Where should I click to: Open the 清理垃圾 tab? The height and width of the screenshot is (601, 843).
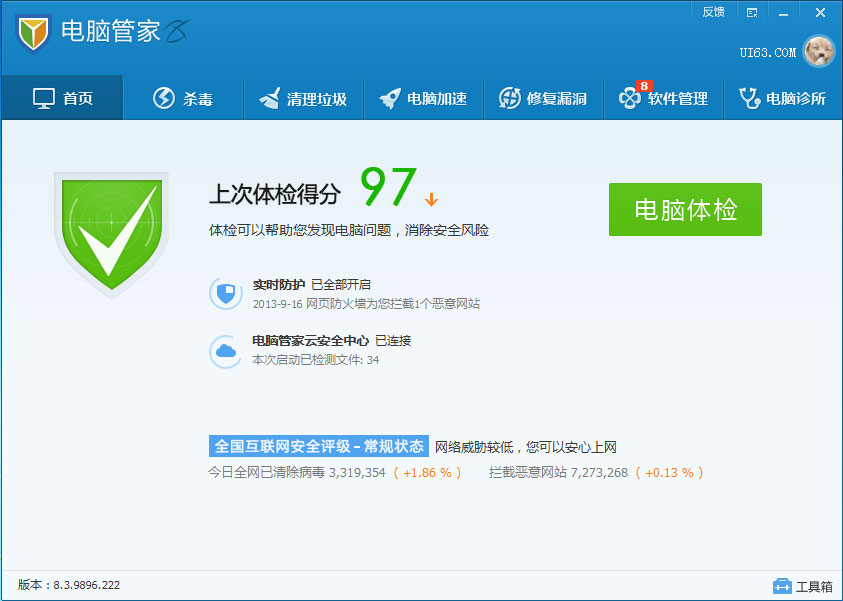pyautogui.click(x=304, y=98)
